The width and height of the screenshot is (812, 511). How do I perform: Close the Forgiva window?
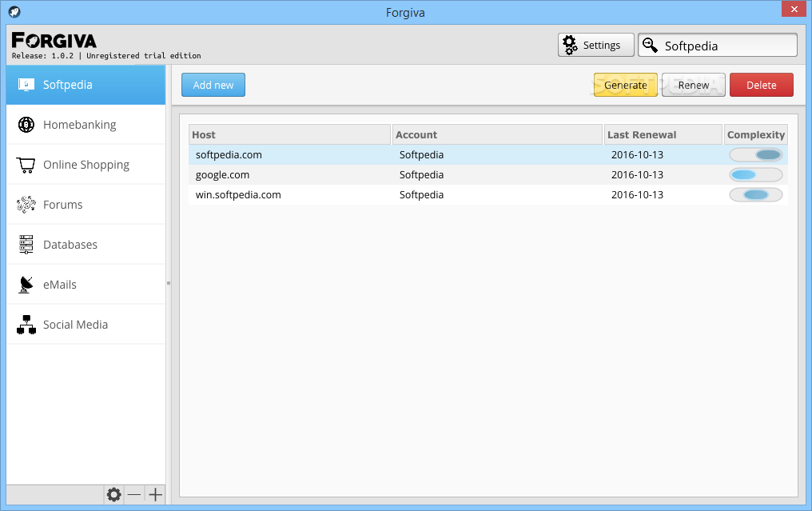[794, 9]
